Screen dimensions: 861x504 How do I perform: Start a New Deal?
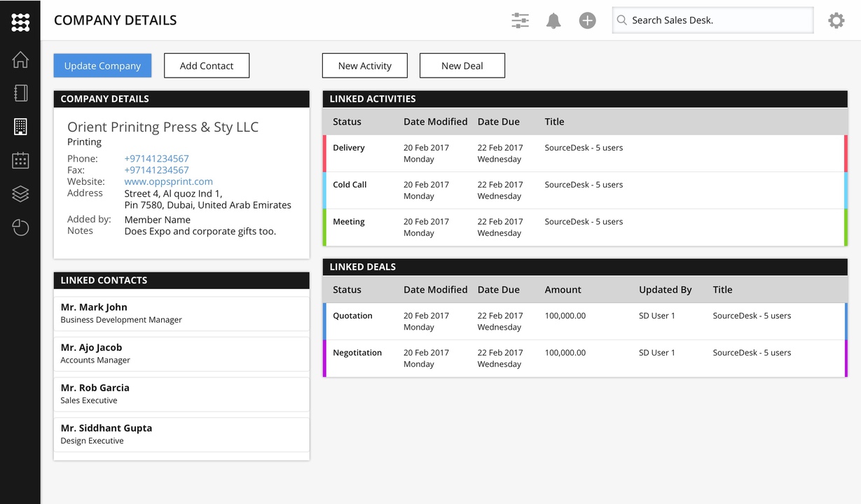[462, 65]
